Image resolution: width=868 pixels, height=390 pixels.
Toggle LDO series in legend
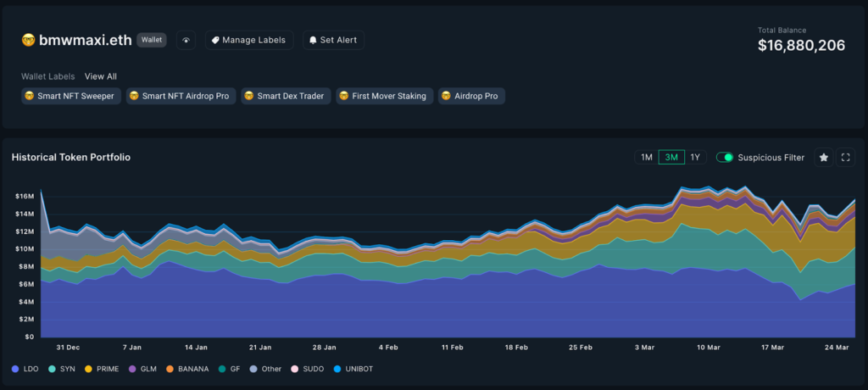pos(27,369)
